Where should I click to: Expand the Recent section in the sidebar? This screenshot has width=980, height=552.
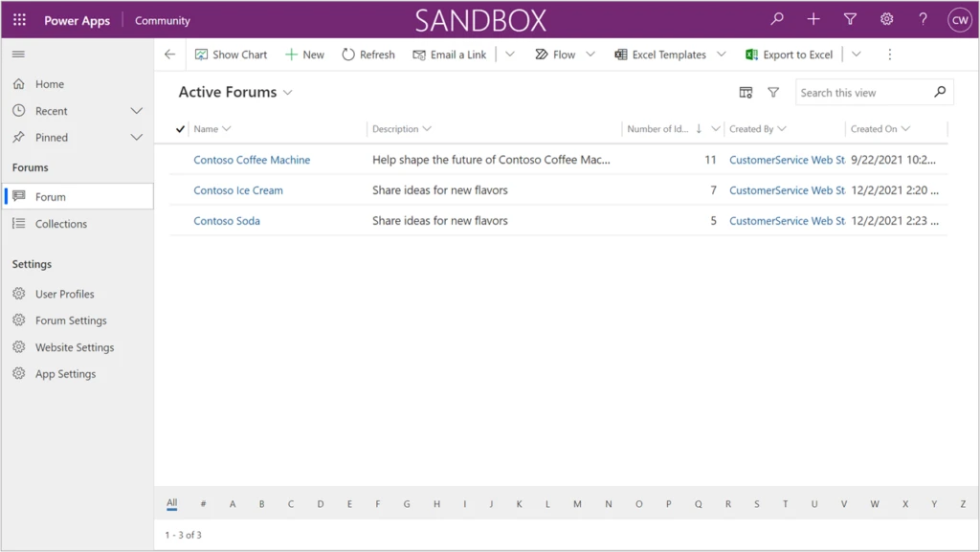[x=137, y=111]
